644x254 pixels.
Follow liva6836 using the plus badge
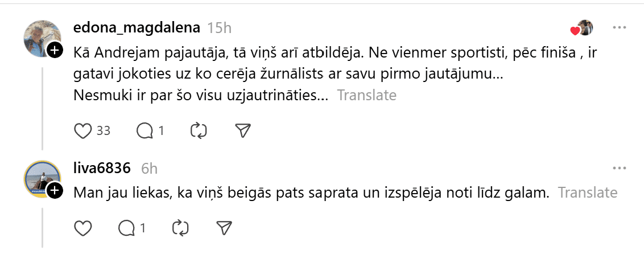click(x=55, y=191)
